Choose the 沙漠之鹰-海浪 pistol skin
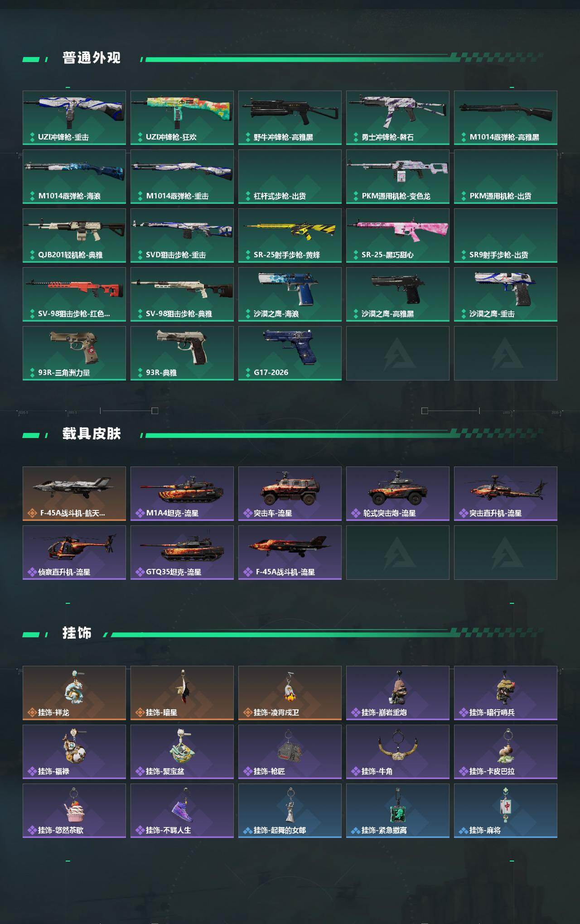 click(290, 294)
